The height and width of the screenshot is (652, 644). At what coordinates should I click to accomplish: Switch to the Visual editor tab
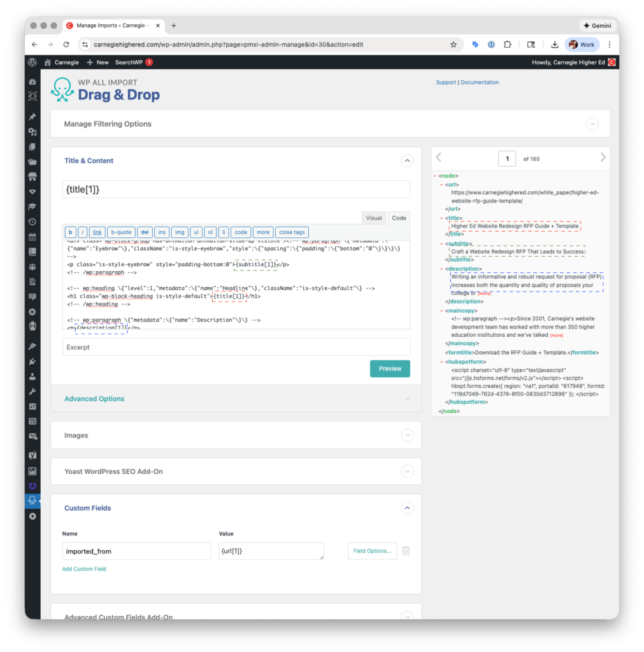click(374, 218)
